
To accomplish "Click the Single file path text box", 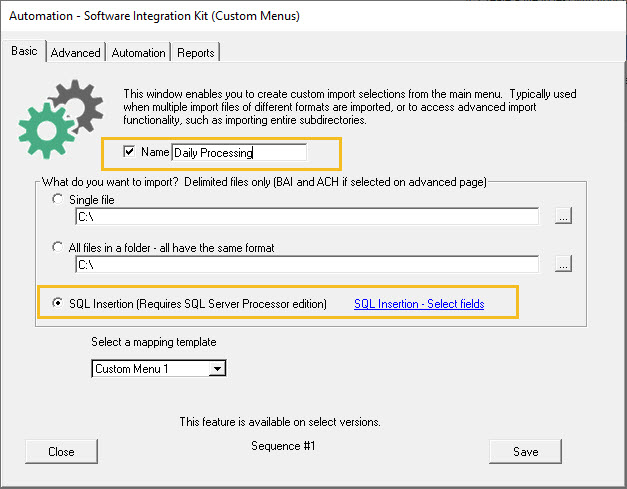I will tap(307, 216).
